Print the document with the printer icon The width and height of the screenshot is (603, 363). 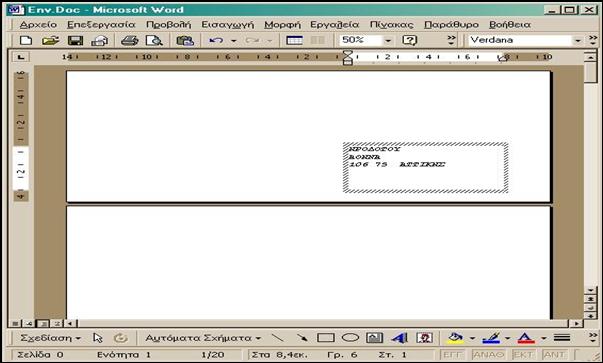click(x=130, y=40)
